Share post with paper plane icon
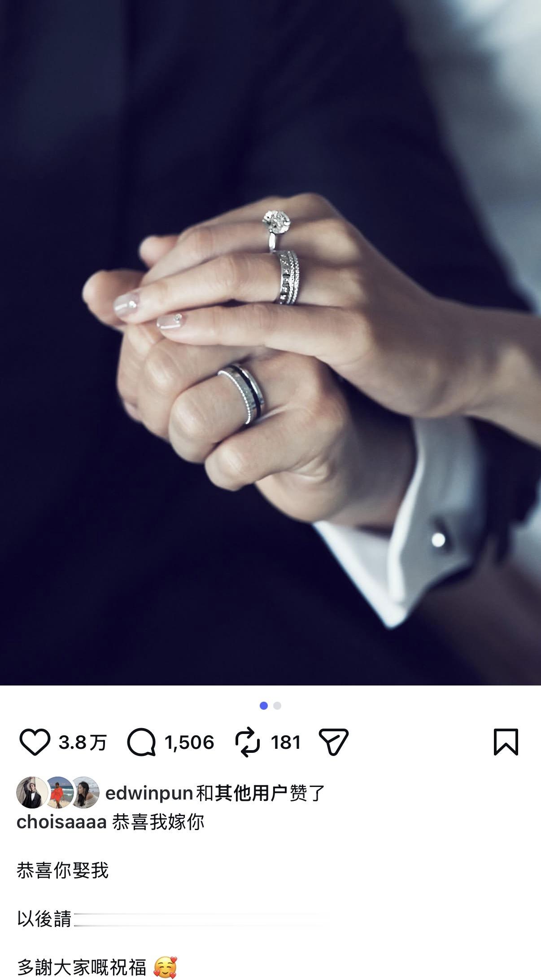The width and height of the screenshot is (541, 980). point(333,742)
